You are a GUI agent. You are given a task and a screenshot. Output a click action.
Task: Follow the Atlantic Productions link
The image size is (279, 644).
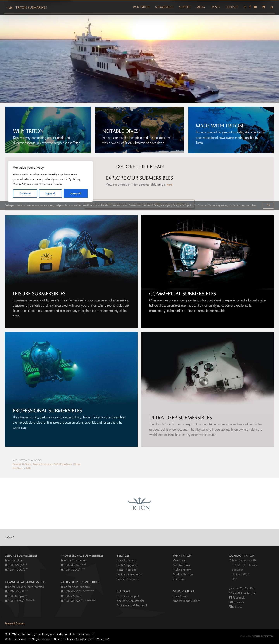[x=42, y=464]
